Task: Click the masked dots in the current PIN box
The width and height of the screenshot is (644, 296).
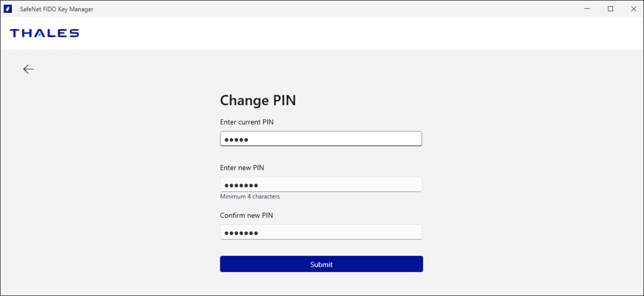Action: click(x=237, y=140)
